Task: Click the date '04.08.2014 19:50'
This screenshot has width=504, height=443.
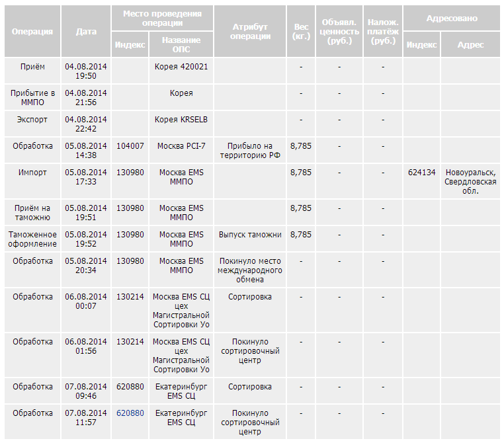Action: [86, 71]
